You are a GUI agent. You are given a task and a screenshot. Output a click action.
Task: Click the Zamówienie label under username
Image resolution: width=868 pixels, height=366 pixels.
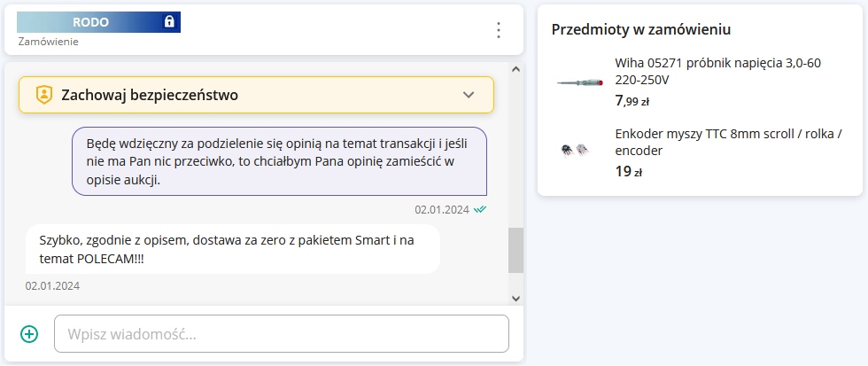49,41
